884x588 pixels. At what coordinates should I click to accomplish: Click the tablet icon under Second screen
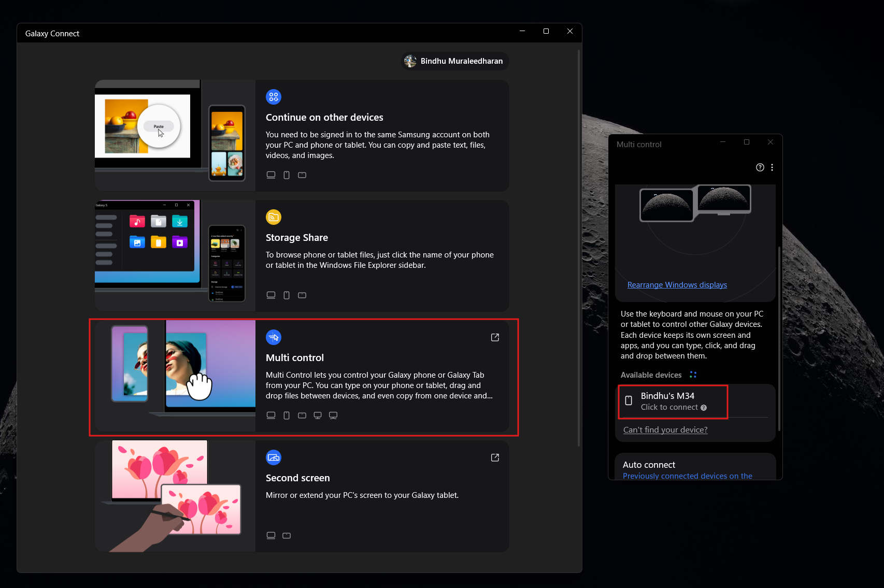(x=287, y=535)
